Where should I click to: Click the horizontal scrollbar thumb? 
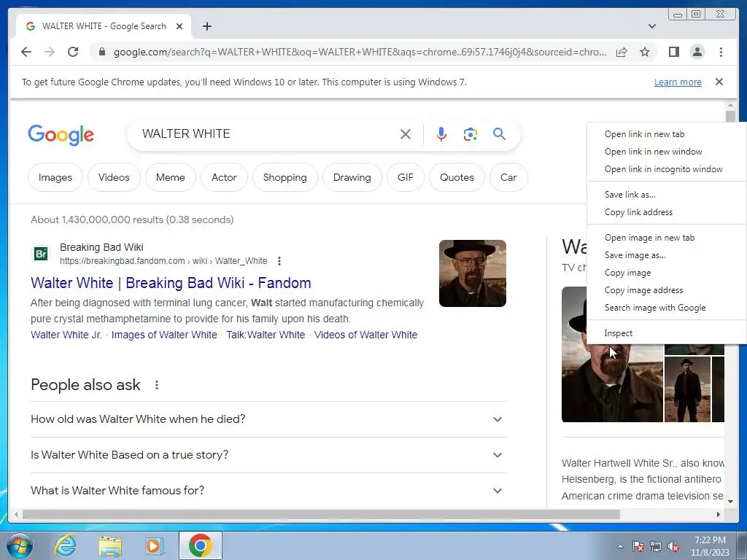coord(321,514)
